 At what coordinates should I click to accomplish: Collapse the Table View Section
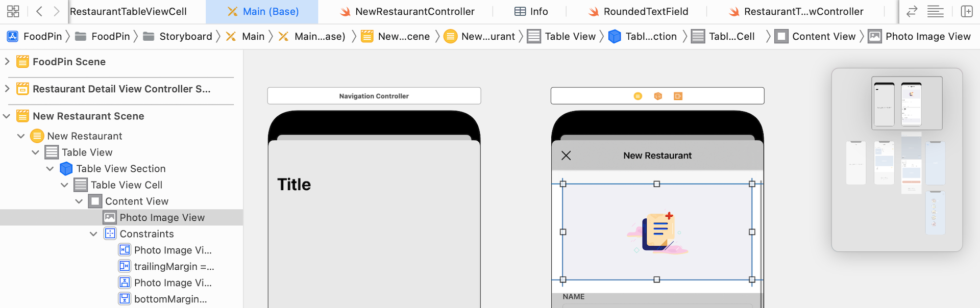pyautogui.click(x=50, y=169)
